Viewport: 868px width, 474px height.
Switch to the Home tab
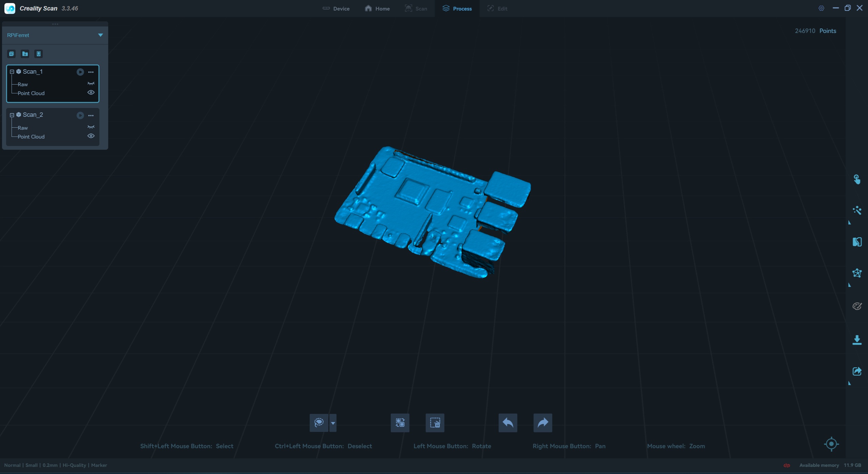(377, 8)
